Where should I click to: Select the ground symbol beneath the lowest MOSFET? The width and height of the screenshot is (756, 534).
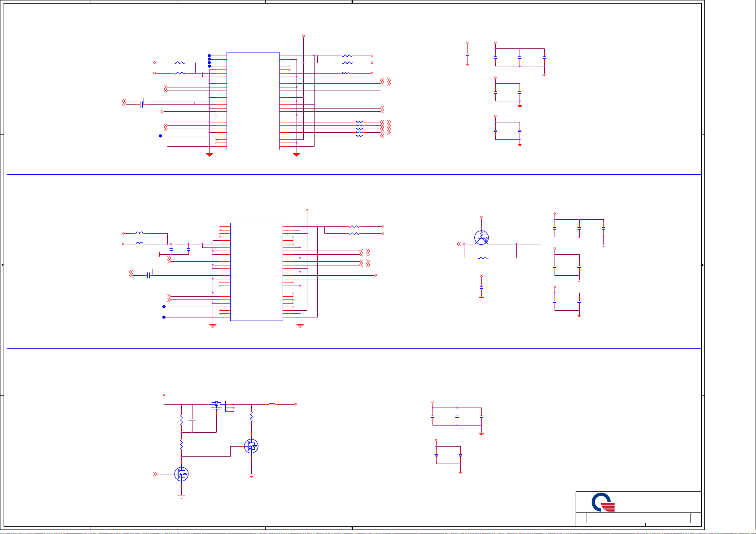pyautogui.click(x=181, y=496)
